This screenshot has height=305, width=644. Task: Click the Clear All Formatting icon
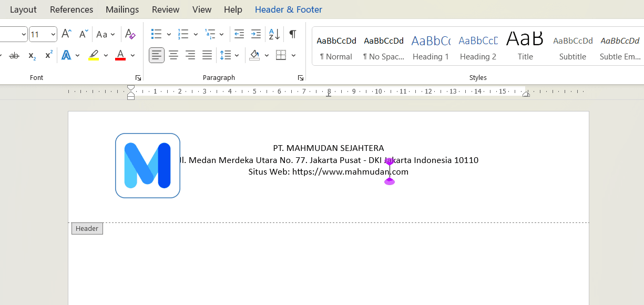(x=130, y=34)
